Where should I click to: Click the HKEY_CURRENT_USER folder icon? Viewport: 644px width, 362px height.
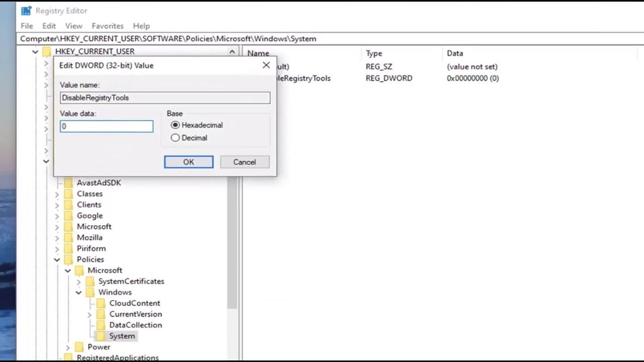click(x=47, y=51)
